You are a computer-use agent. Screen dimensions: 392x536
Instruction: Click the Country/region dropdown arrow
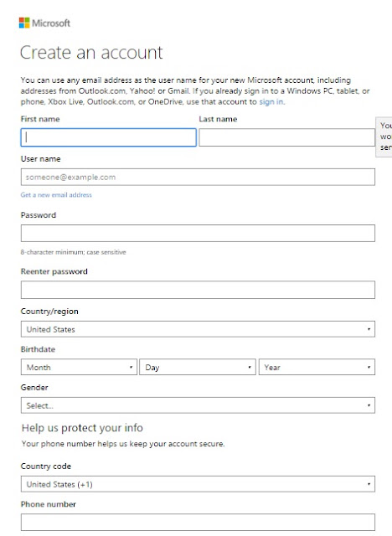[369, 329]
